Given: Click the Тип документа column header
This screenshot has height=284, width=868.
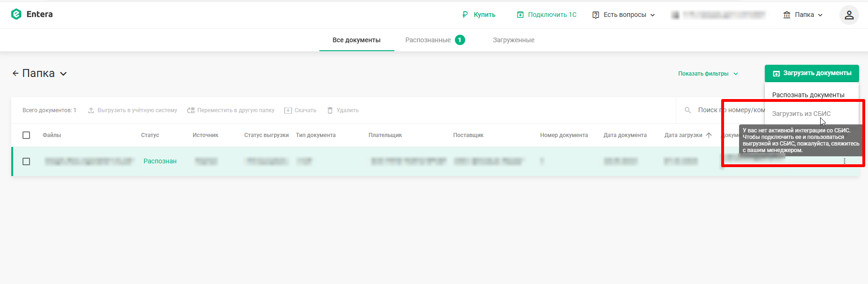Looking at the screenshot, I should pyautogui.click(x=316, y=135).
